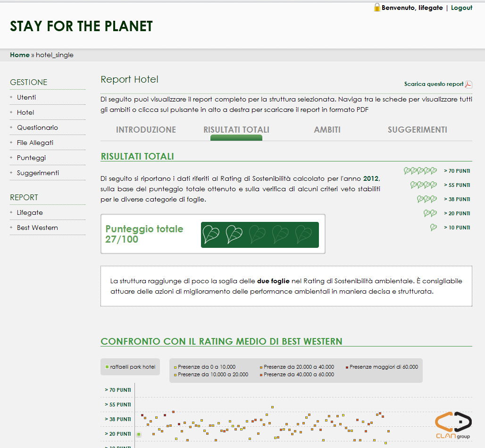Click the '> 20 PUNTI' chart axis label
The image size is (485, 448).
[x=118, y=434]
